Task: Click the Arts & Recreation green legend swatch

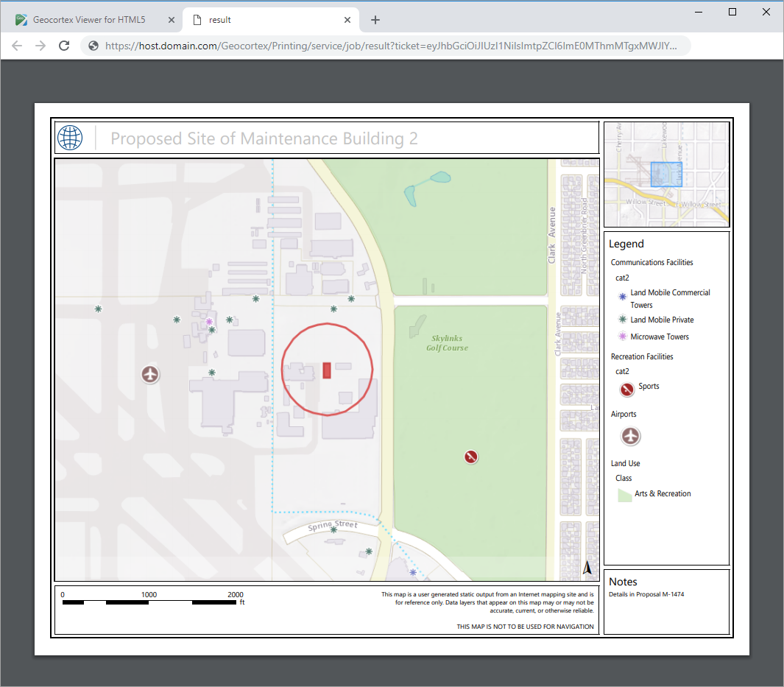Action: pyautogui.click(x=624, y=495)
